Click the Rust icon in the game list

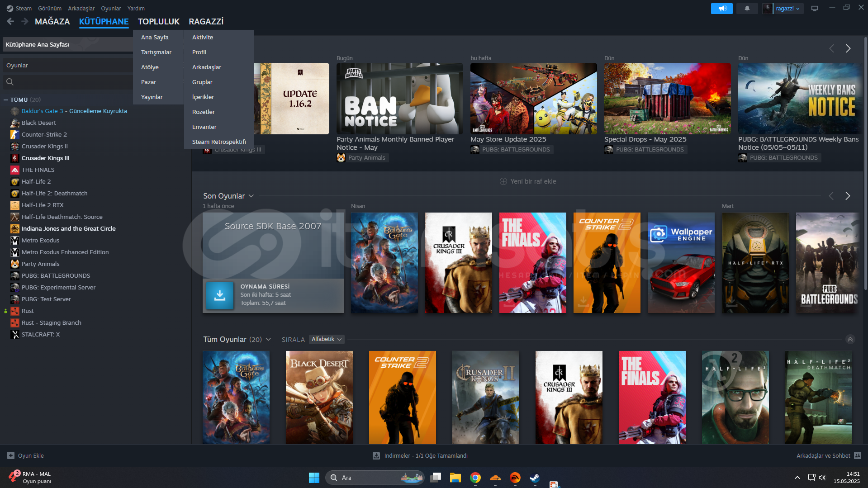click(15, 311)
